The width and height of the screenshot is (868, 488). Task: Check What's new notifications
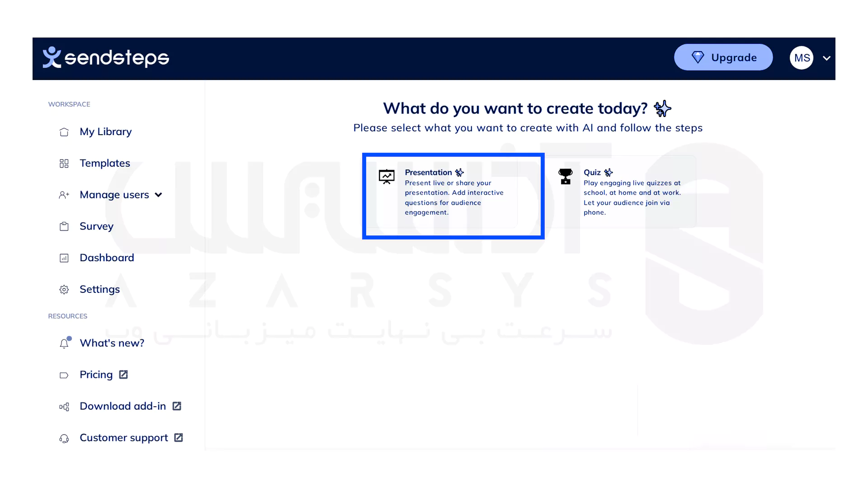pyautogui.click(x=112, y=343)
